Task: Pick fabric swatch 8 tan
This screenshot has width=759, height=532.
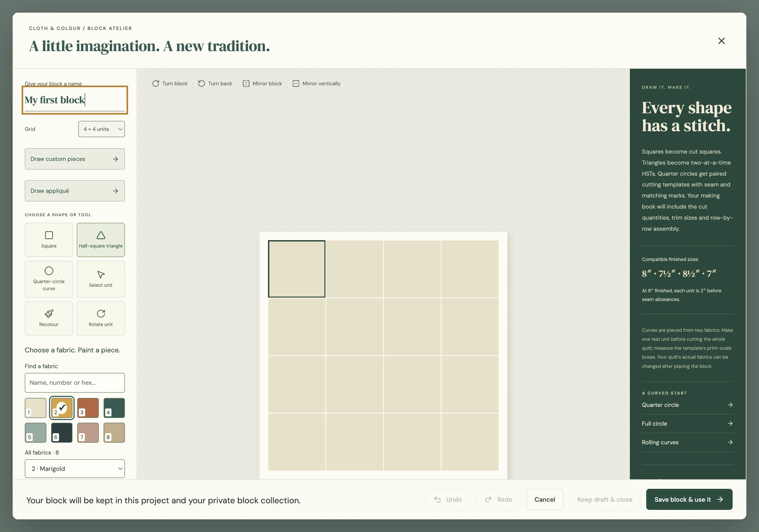Action: tap(114, 432)
